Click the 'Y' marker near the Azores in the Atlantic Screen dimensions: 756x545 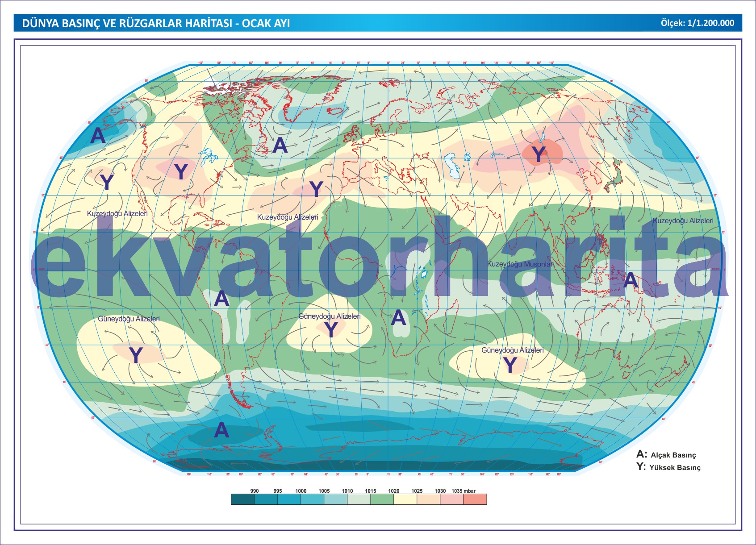[316, 189]
